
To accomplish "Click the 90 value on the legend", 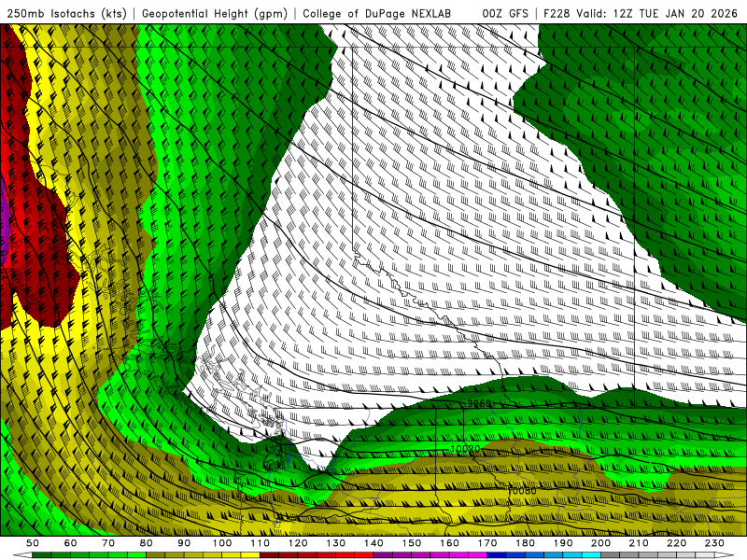I will 184,543.
